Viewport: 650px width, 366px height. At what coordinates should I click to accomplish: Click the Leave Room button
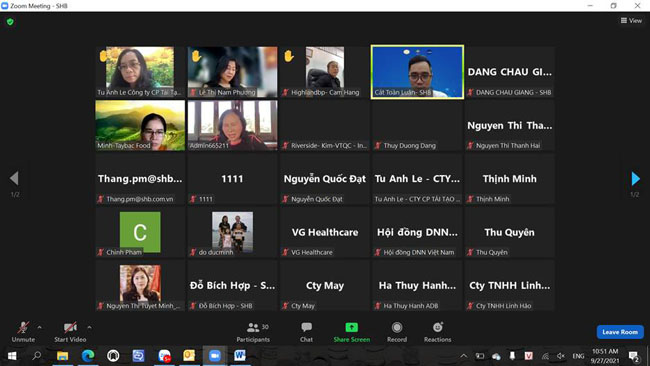[620, 332]
